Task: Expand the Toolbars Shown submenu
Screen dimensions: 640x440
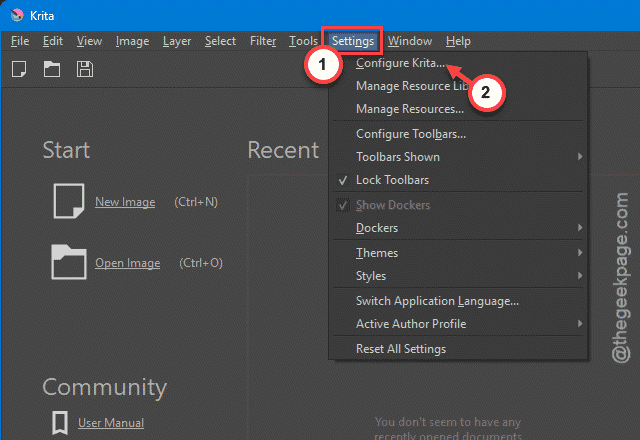Action: coord(458,157)
